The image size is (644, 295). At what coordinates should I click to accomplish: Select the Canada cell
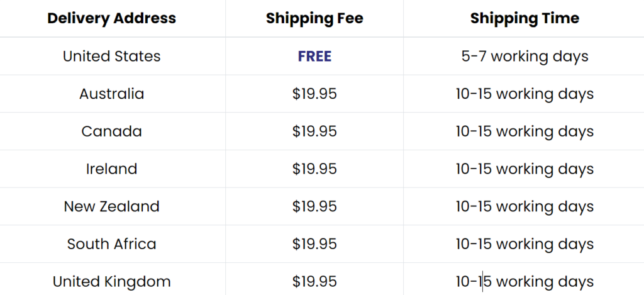[x=112, y=131]
